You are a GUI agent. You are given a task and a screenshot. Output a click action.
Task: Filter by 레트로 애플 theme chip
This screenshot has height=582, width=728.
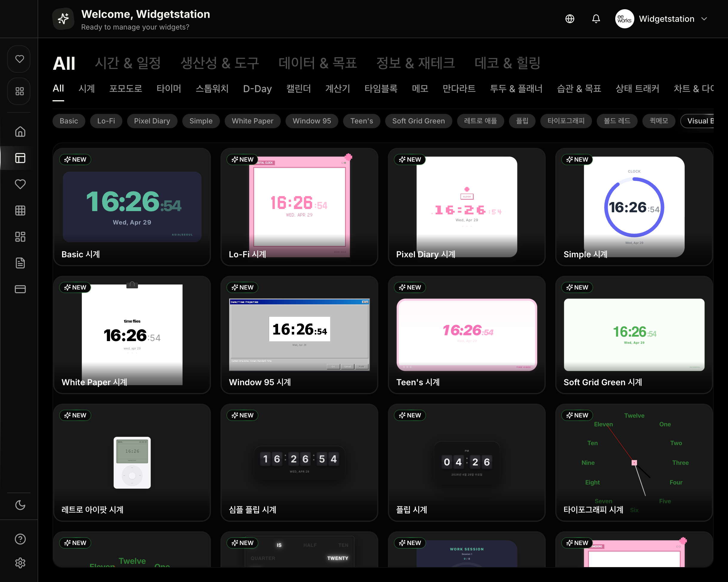[480, 121]
